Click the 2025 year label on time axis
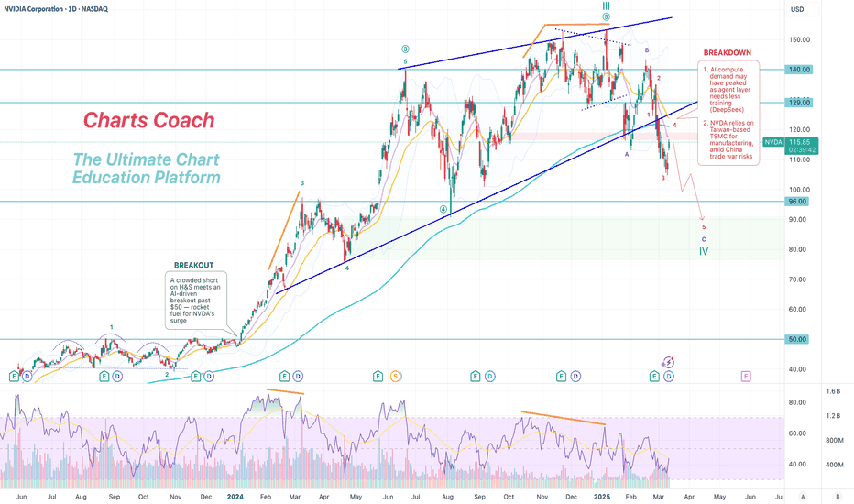The image size is (854, 504). point(602,497)
